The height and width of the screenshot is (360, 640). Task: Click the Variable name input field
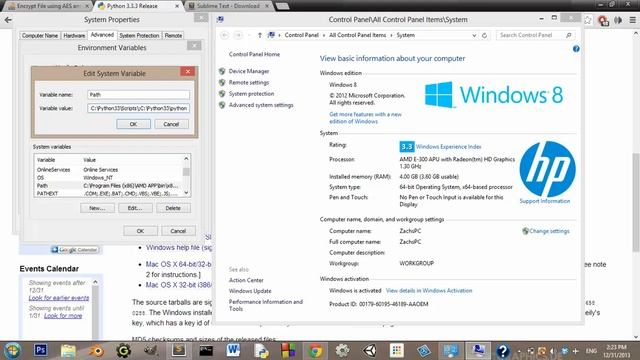tap(138, 95)
